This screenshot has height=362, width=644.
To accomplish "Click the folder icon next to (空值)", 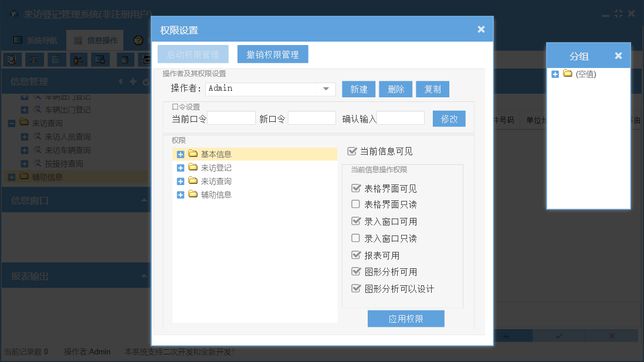I will point(567,74).
